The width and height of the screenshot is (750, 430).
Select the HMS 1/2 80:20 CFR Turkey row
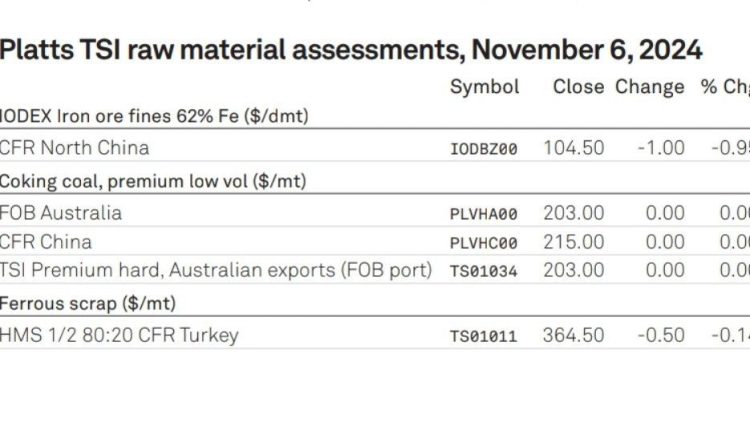[375, 335]
